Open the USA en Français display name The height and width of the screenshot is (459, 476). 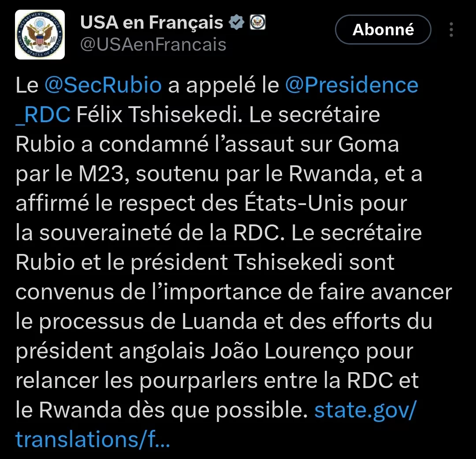pyautogui.click(x=152, y=22)
